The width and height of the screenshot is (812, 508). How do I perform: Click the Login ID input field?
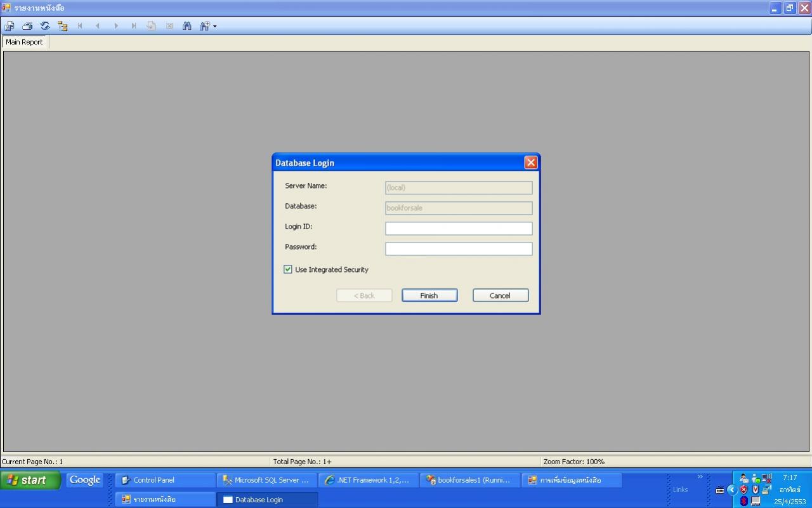coord(459,228)
